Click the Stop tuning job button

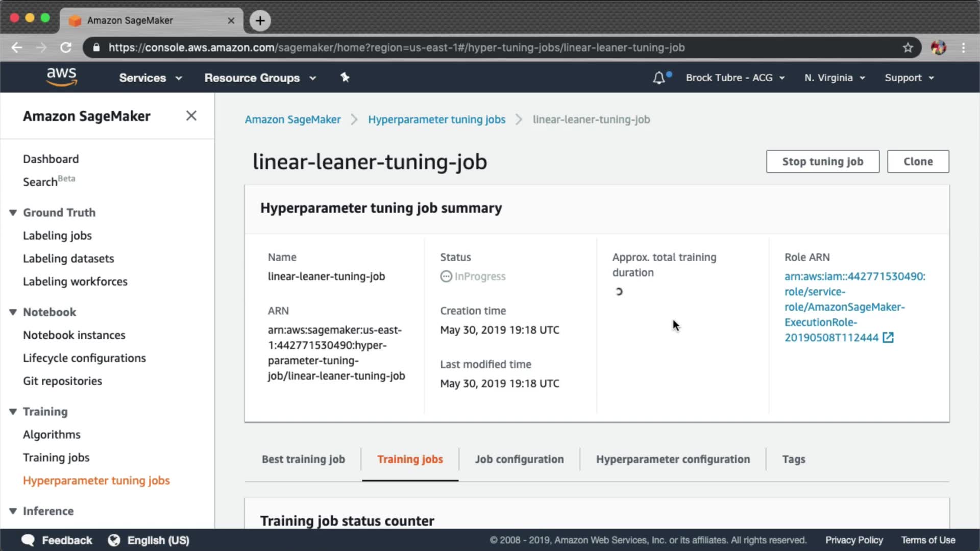coord(822,161)
